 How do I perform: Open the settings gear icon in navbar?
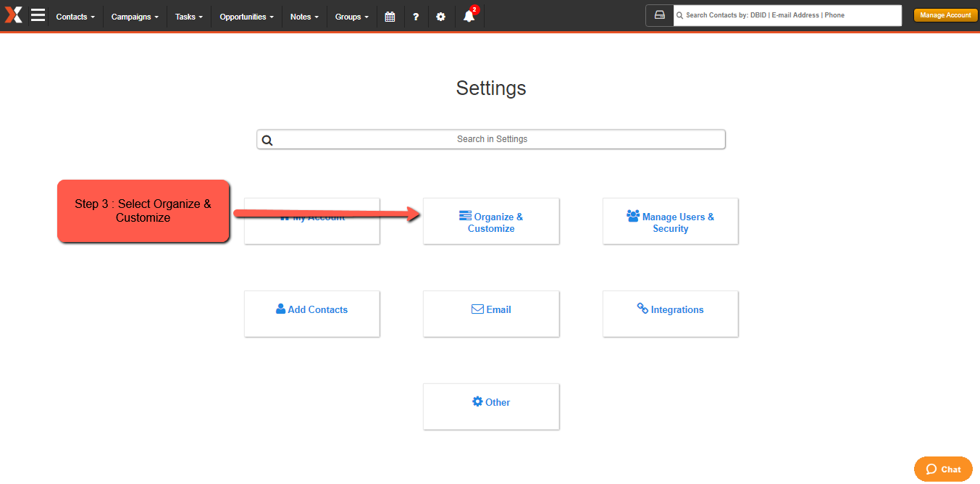coord(441,17)
